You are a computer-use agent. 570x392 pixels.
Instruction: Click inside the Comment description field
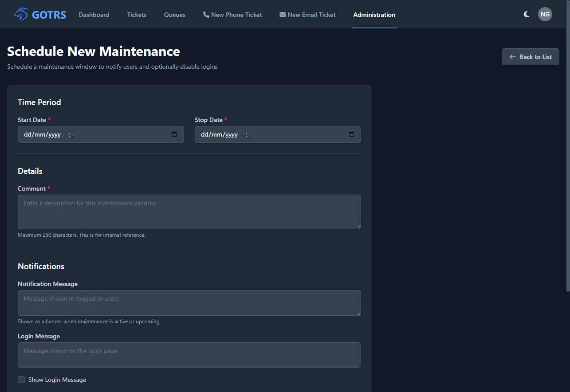(x=189, y=212)
